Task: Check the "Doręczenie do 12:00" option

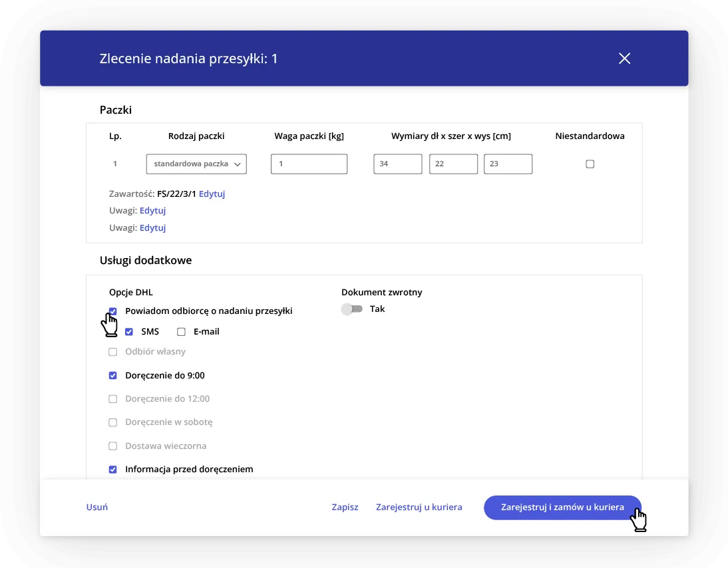Action: pyautogui.click(x=112, y=398)
